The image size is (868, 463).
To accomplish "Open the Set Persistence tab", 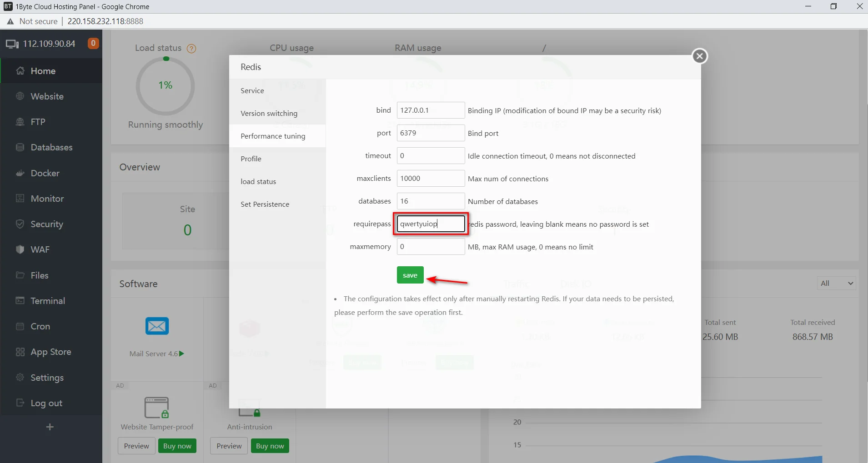I will tap(277, 204).
